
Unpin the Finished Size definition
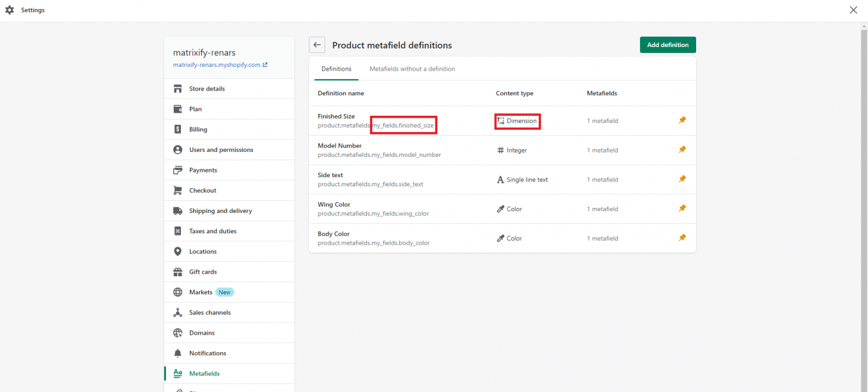pos(682,120)
